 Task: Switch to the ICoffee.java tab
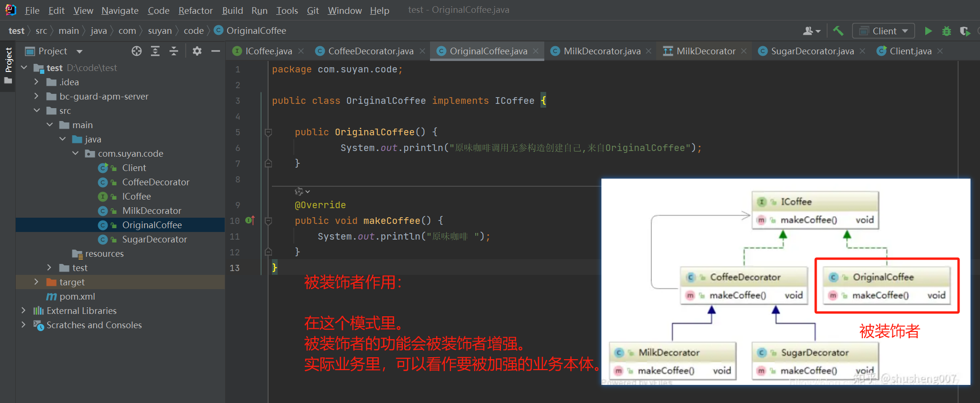pos(269,51)
